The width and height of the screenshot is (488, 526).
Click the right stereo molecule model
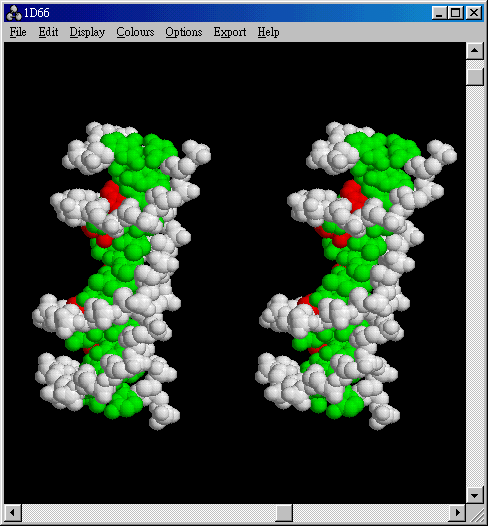[356, 275]
